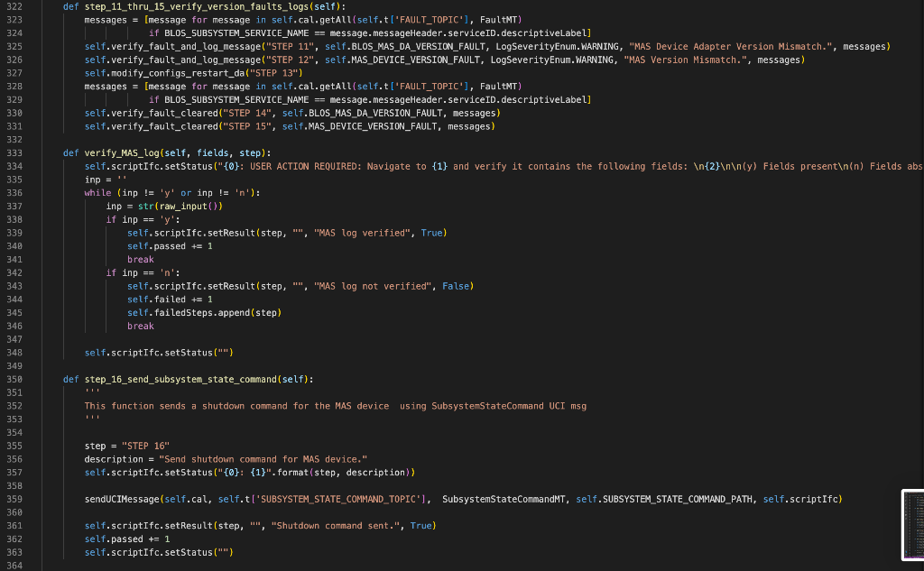Click line number 322 in the gutter
Viewport: 924px width, 571px height.
pos(13,6)
